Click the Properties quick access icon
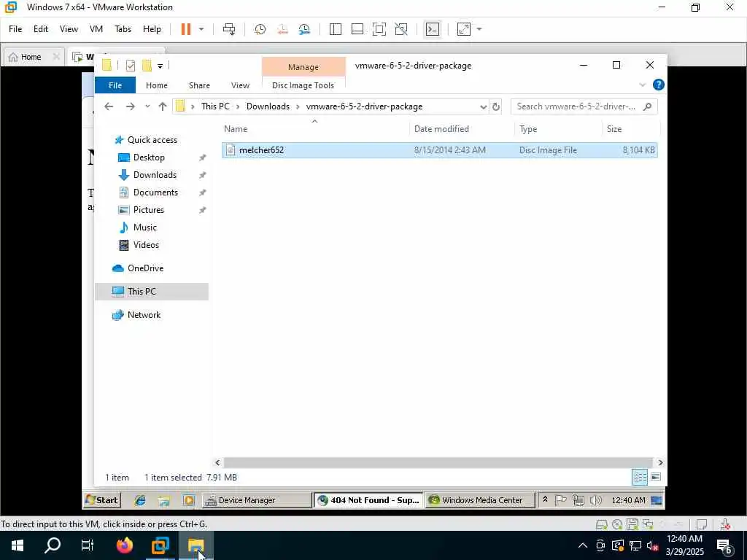The image size is (747, 560). coord(130,66)
